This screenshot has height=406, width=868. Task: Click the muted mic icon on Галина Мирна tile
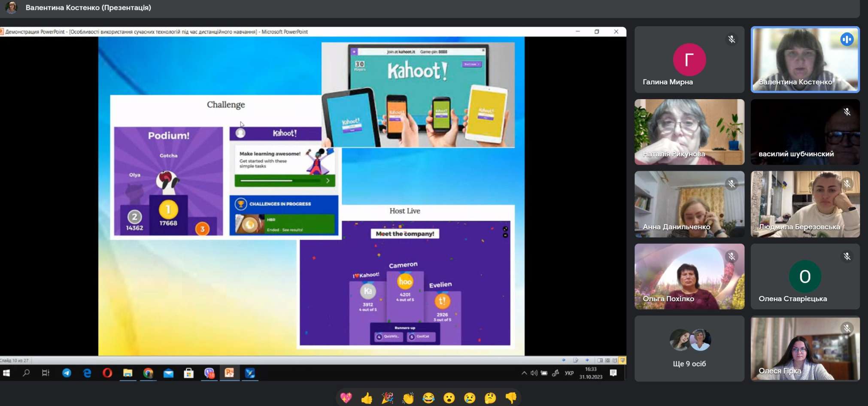click(731, 39)
